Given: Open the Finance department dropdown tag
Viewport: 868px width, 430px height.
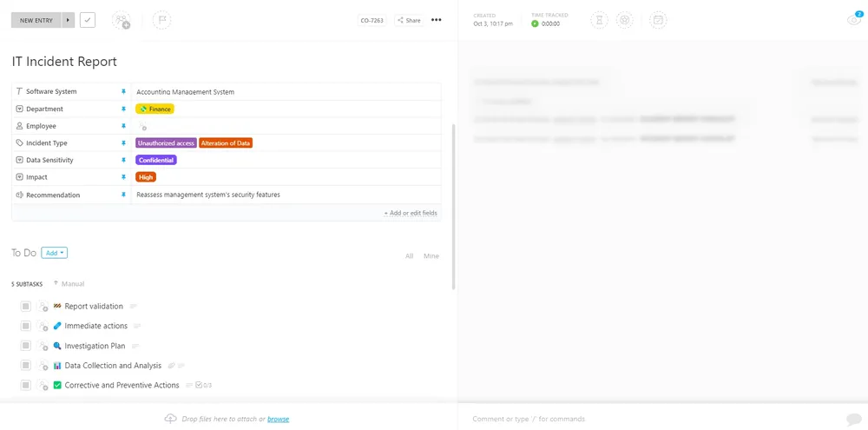Looking at the screenshot, I should click(x=155, y=109).
